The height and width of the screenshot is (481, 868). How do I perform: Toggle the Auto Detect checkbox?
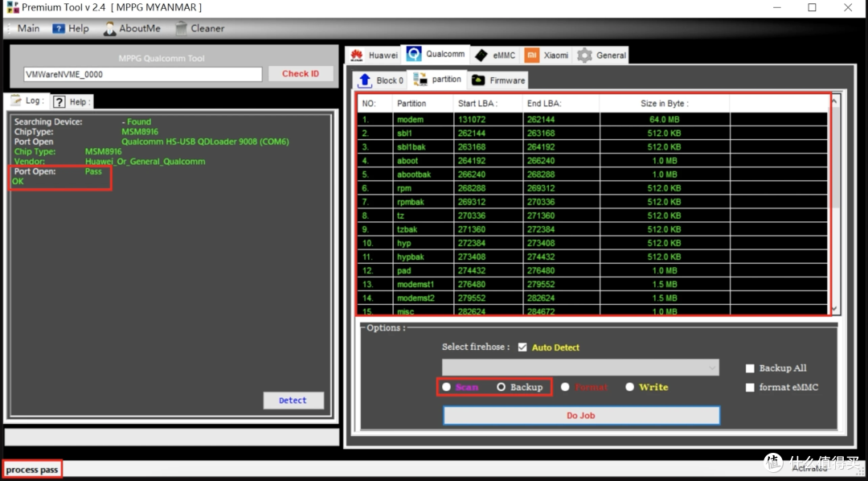coord(522,347)
